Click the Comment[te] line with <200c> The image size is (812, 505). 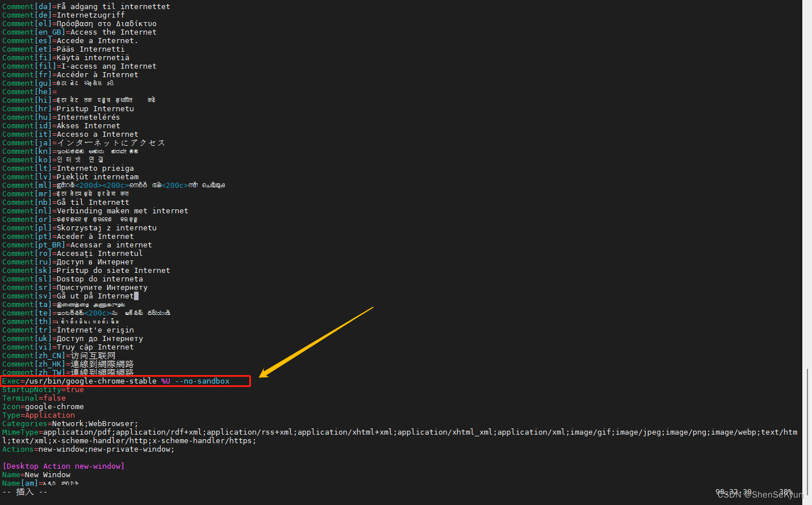[86, 313]
